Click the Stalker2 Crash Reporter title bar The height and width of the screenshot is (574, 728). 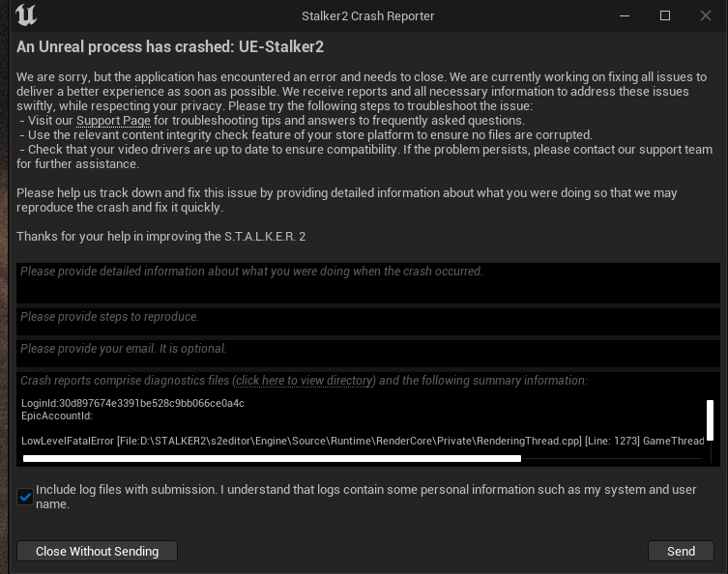click(x=367, y=15)
